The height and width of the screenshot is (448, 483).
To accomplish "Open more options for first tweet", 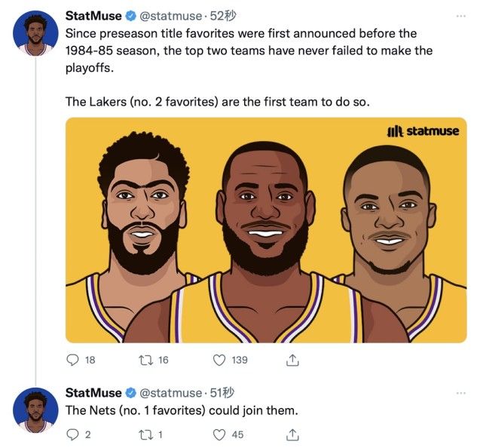I will pyautogui.click(x=461, y=16).
